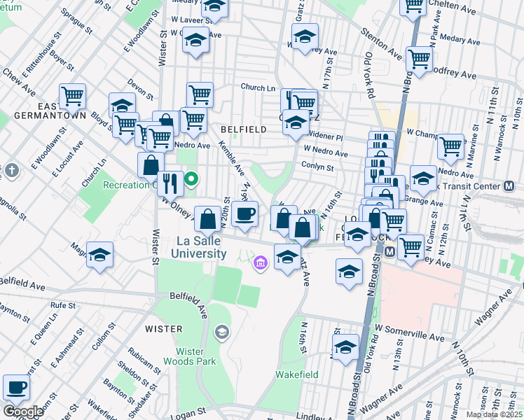The image size is (524, 420).
Task: Open the school marker beside La Salle museum icon
Action: 287,259
